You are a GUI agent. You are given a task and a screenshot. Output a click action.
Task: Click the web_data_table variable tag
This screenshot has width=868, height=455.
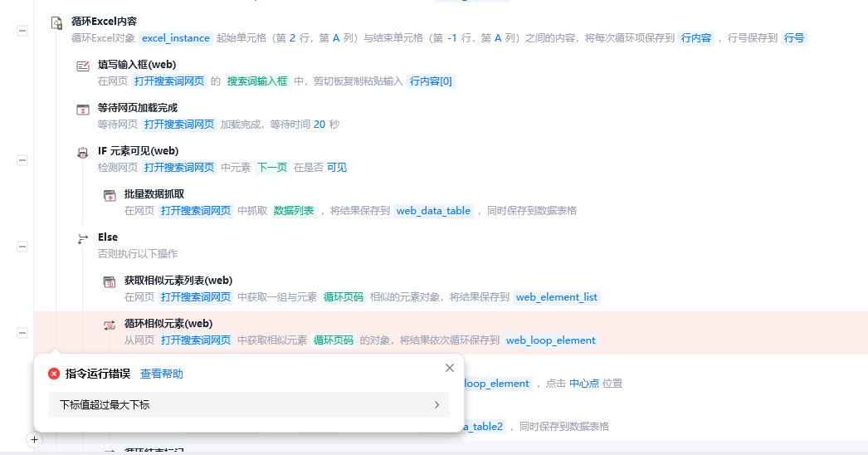(x=433, y=211)
